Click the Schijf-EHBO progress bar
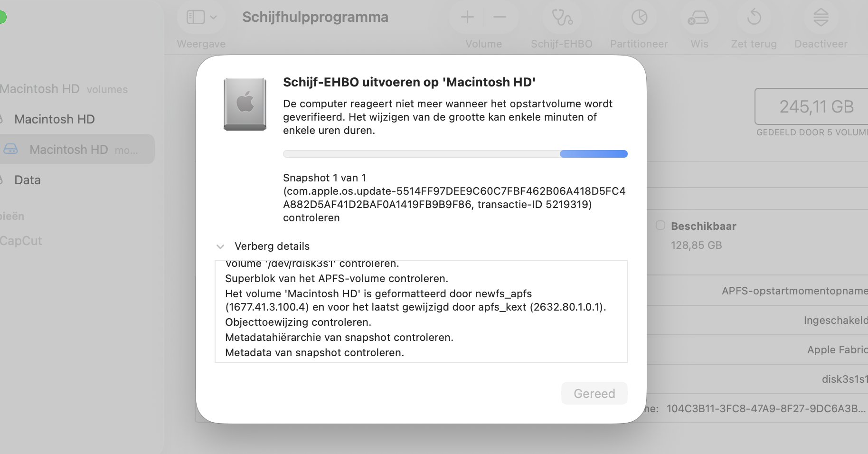Viewport: 868px width, 454px height. (455, 153)
